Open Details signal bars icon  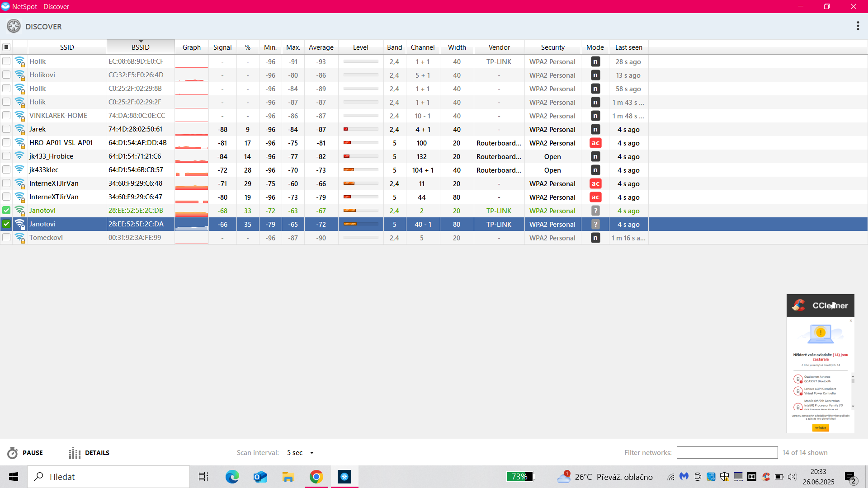[x=75, y=453]
